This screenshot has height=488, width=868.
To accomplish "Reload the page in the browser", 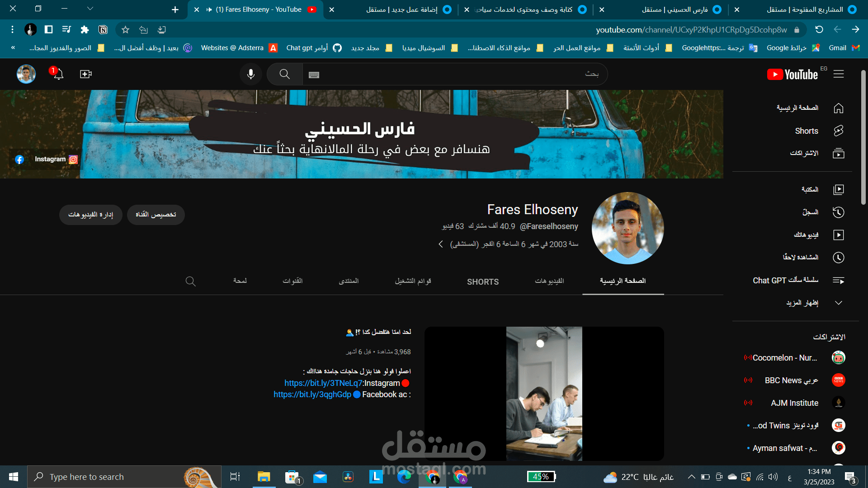I will (x=819, y=29).
